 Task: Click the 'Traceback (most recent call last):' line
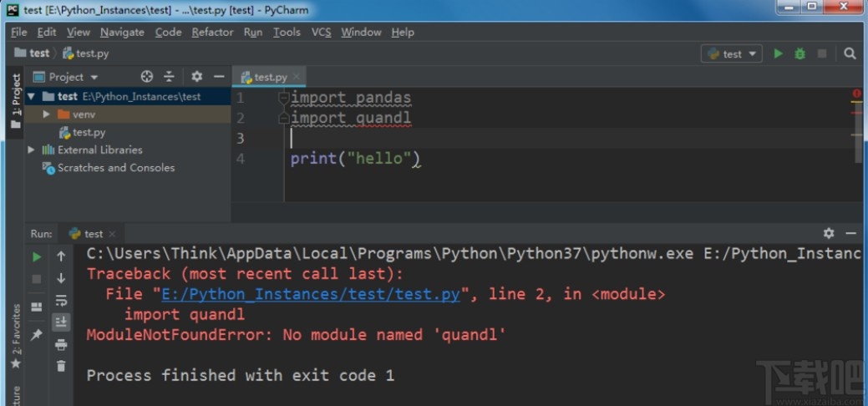(246, 274)
